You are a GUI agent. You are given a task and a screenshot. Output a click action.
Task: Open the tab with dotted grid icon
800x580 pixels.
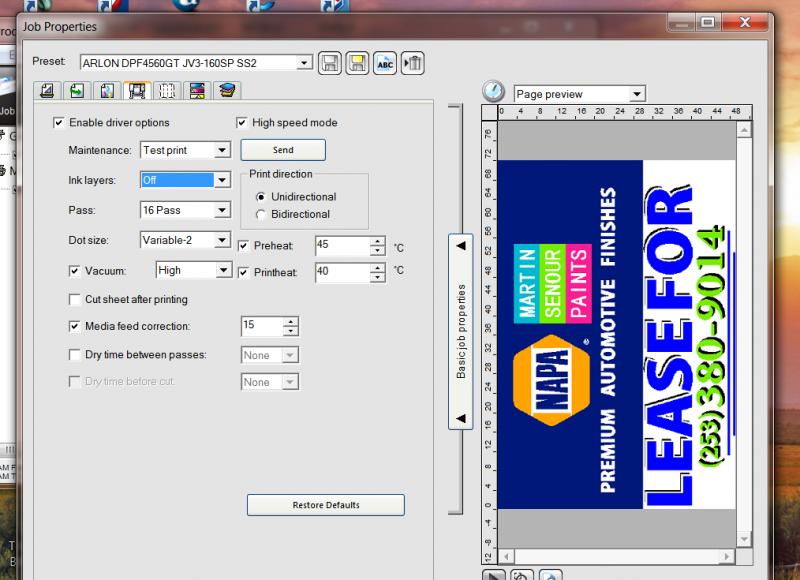point(167,91)
